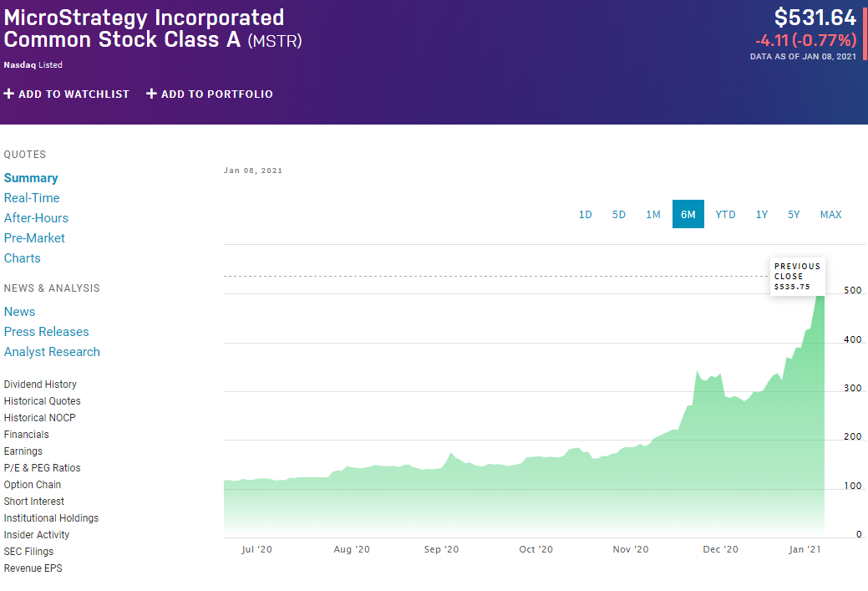Navigate to Option Chain
The width and height of the screenshot is (868, 591).
(33, 485)
